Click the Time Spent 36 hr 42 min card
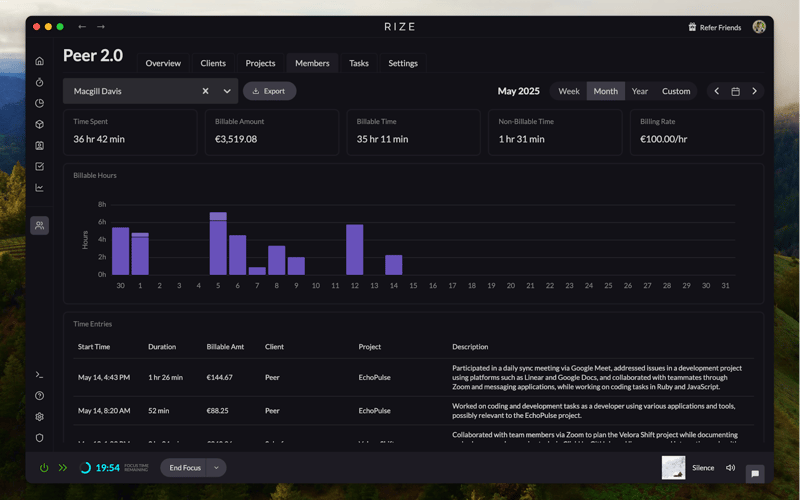The height and width of the screenshot is (500, 800). (x=130, y=132)
